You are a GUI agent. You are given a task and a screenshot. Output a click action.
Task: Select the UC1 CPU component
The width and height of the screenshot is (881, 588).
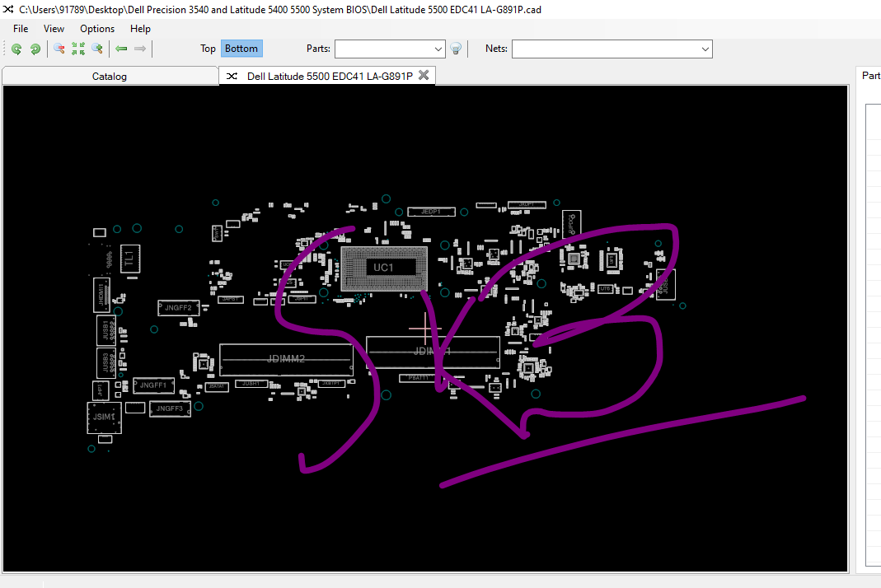coord(384,268)
